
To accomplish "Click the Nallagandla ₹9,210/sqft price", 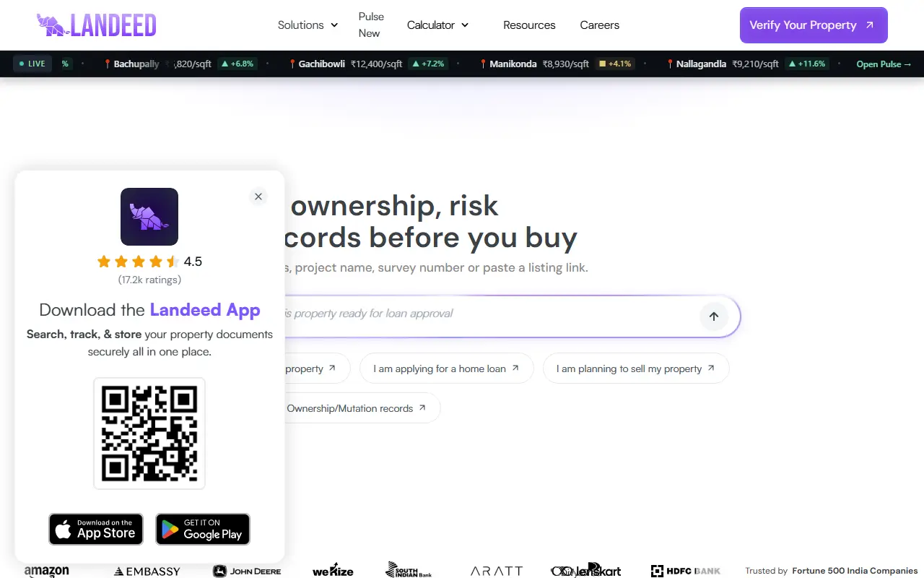I will click(755, 64).
